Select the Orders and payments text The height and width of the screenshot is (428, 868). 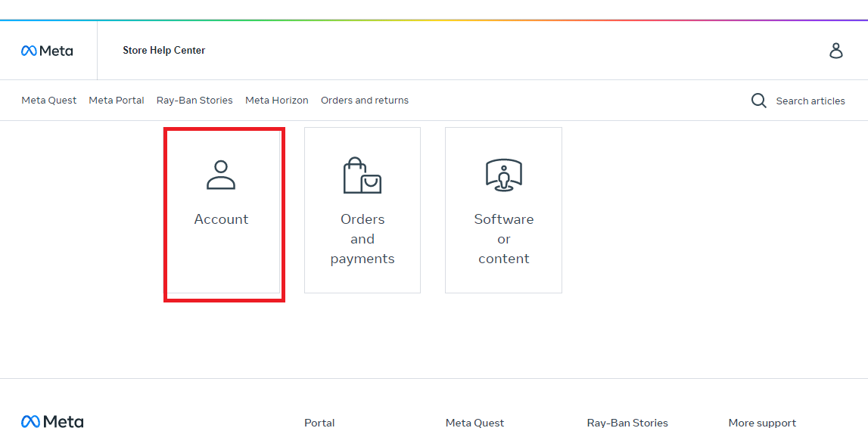coord(362,239)
